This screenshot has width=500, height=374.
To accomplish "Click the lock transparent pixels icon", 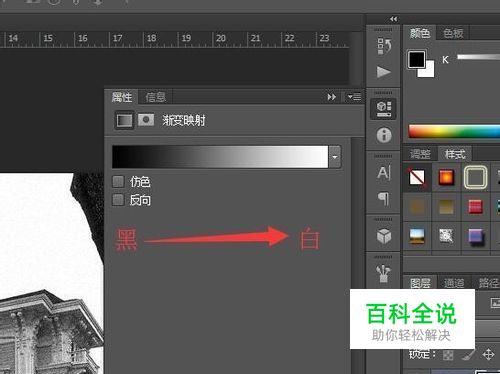I will point(448,355).
